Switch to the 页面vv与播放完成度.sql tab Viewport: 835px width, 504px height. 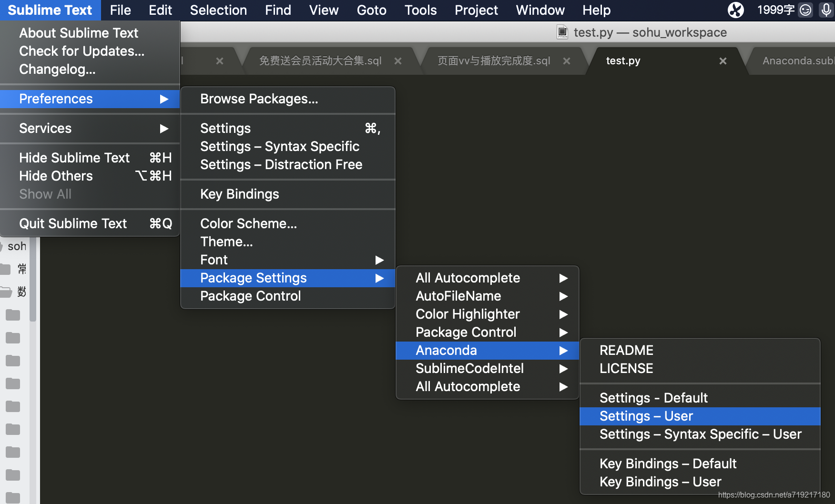click(x=493, y=60)
